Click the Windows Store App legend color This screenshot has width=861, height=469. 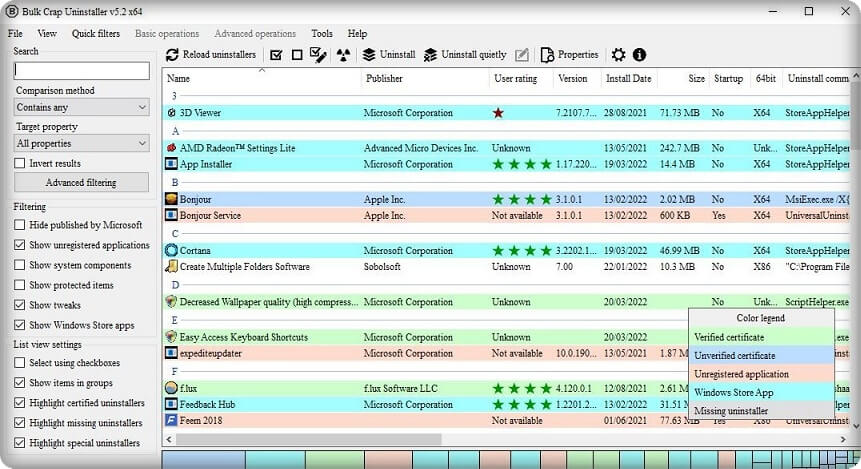coord(761,392)
